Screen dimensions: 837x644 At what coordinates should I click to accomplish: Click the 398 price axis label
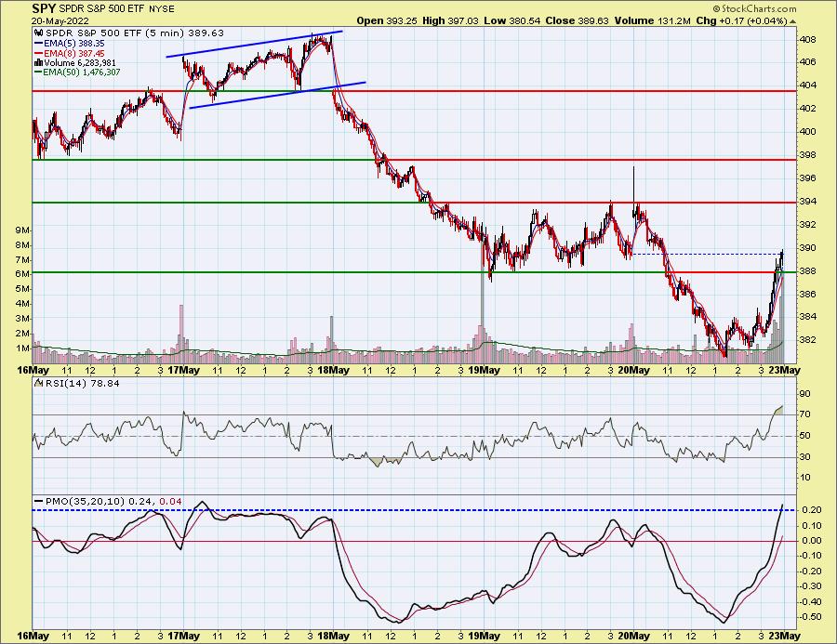[807, 155]
